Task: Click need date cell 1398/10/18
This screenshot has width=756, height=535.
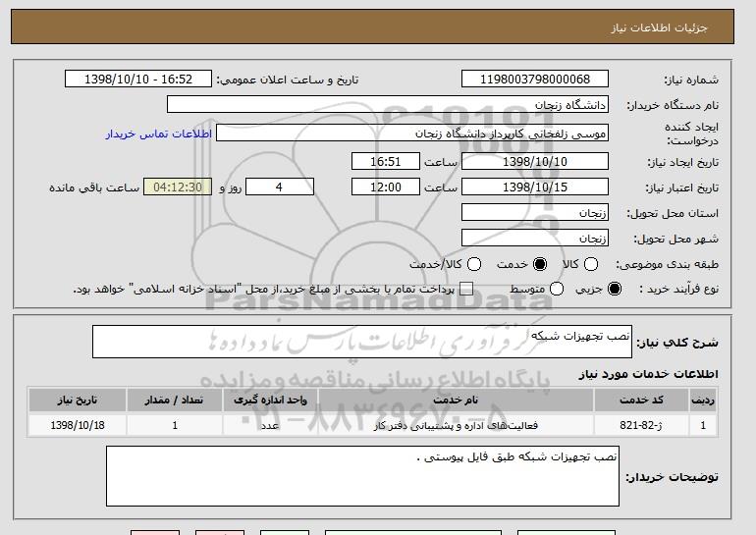Action: [x=78, y=426]
